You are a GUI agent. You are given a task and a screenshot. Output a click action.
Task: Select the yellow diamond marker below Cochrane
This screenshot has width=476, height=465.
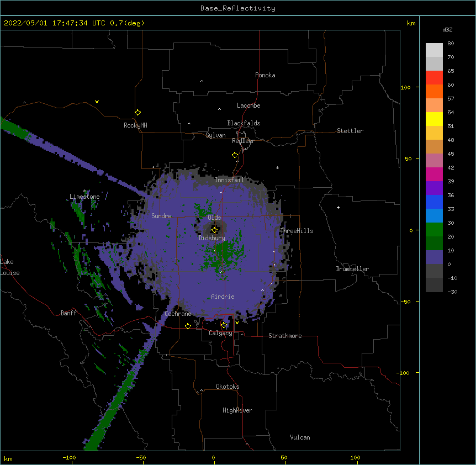coord(188,326)
